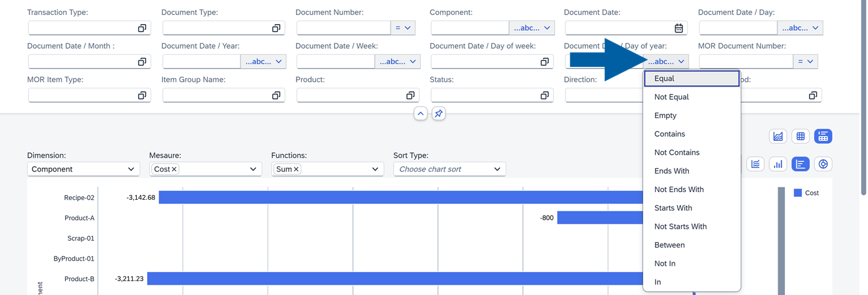This screenshot has width=868, height=295.
Task: Choose "Not Equal" from the operator list
Action: [x=671, y=97]
